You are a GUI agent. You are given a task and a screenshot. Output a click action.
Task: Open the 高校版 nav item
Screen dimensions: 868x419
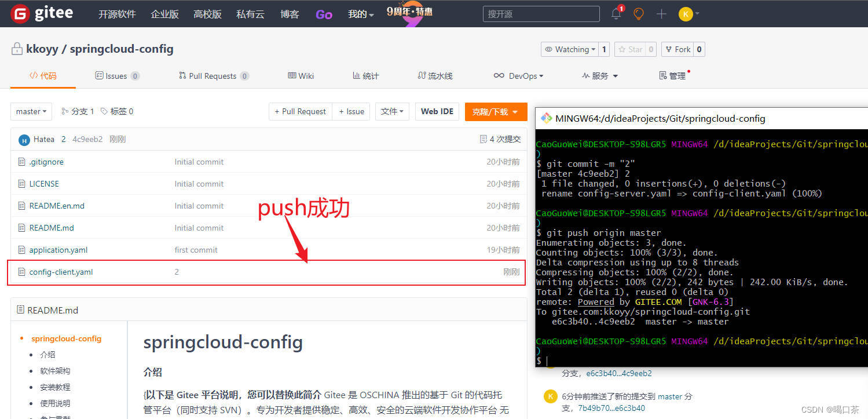(x=207, y=14)
